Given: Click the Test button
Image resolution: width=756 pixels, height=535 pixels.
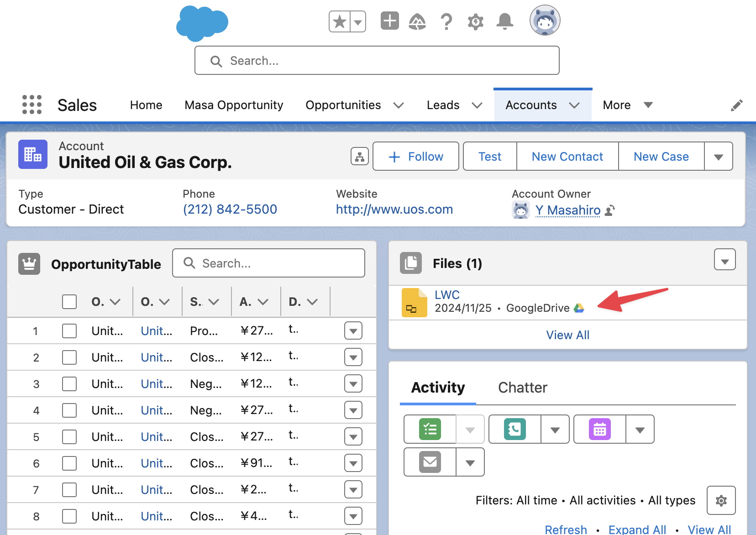Looking at the screenshot, I should (x=490, y=156).
